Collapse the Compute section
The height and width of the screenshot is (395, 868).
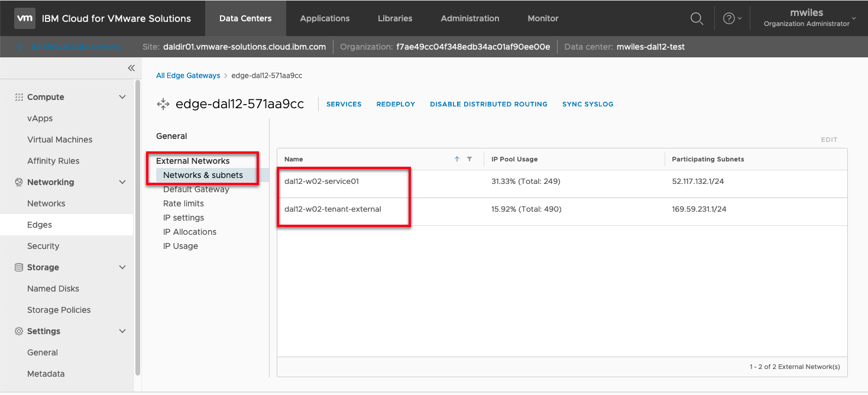click(122, 97)
